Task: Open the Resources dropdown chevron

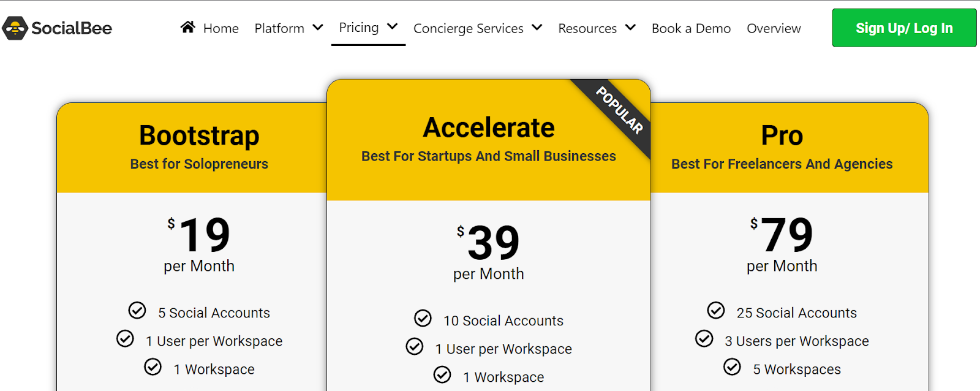Action: click(630, 28)
